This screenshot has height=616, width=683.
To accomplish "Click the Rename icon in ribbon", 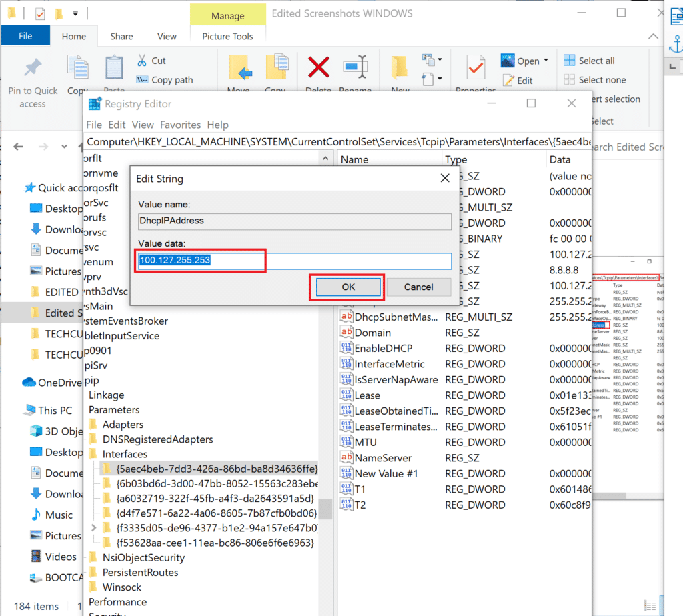I will (x=355, y=67).
